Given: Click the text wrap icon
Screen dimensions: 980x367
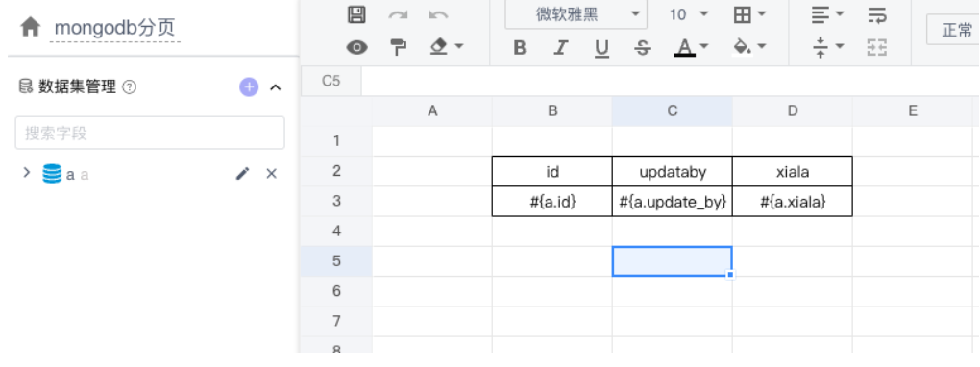Looking at the screenshot, I should [x=877, y=15].
